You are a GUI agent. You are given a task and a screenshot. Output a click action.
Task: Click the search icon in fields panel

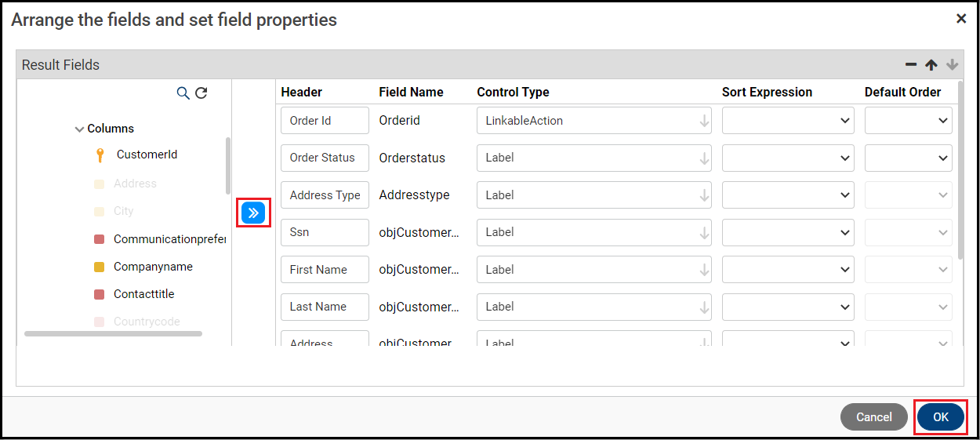pyautogui.click(x=183, y=93)
